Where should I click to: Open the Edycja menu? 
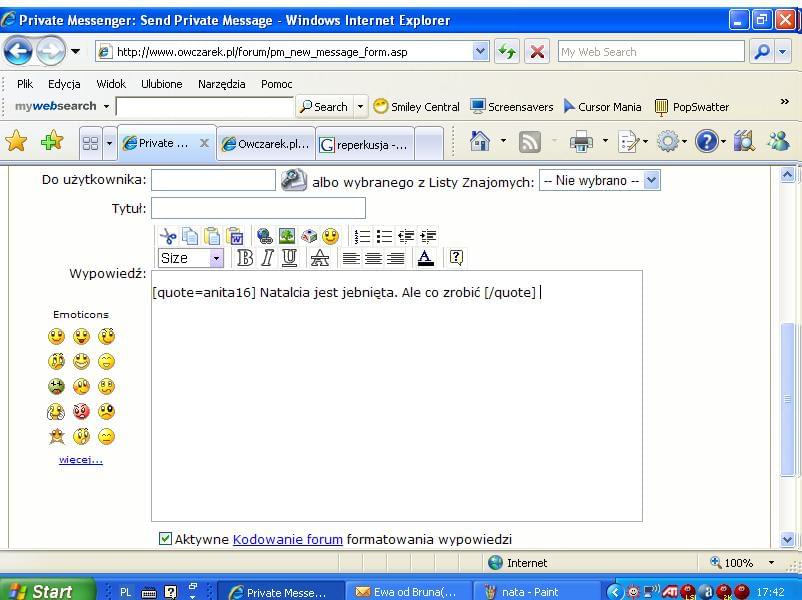(x=64, y=84)
